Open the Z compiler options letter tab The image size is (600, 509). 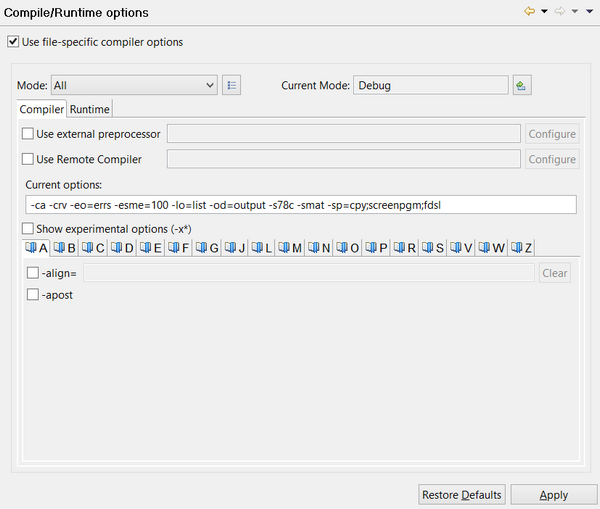pos(521,248)
